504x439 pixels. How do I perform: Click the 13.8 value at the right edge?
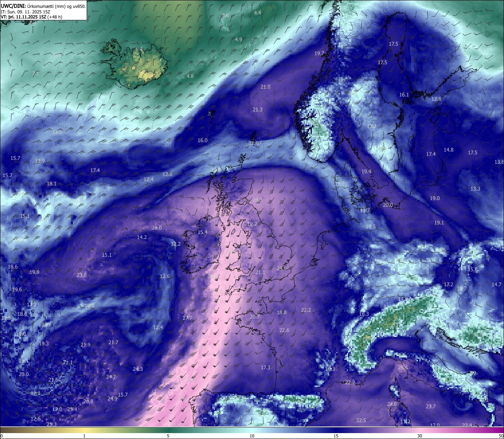click(x=499, y=162)
